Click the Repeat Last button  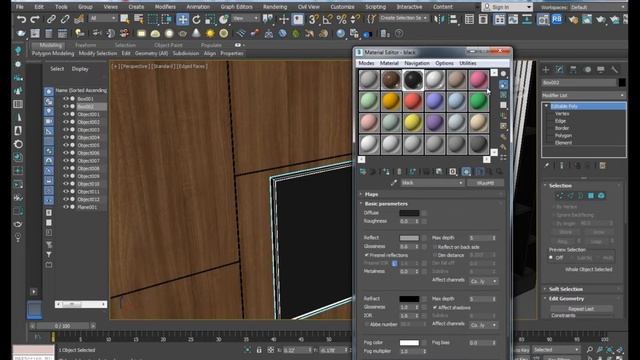click(x=581, y=309)
